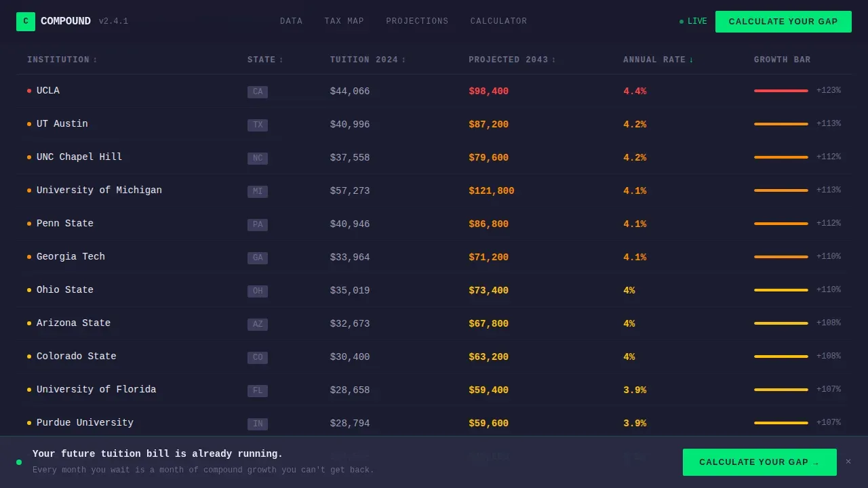The image size is (868, 488).
Task: Sort by Projected 2043 column arrow
Action: pyautogui.click(x=553, y=60)
